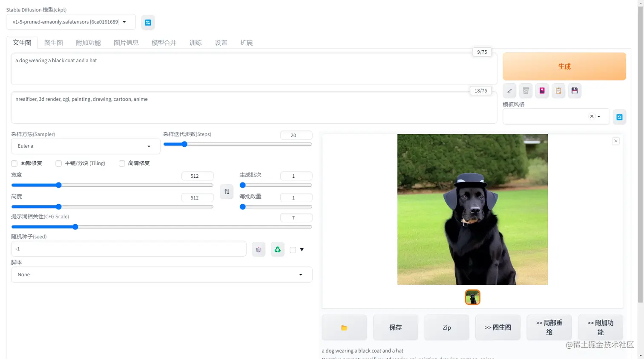The image size is (644, 359).
Task: Refresh the Stable Diffusion checkpoint list
Action: coord(148,22)
